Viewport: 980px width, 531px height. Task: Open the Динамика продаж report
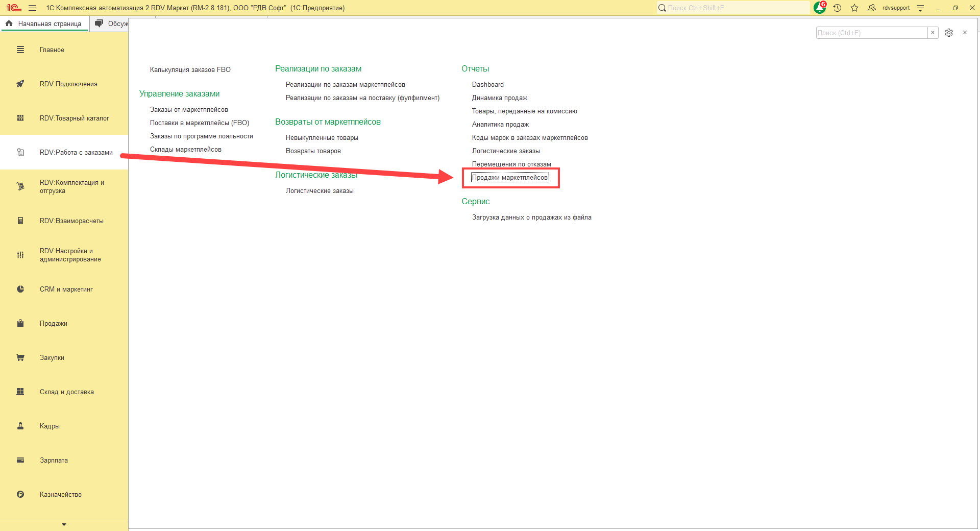click(500, 98)
